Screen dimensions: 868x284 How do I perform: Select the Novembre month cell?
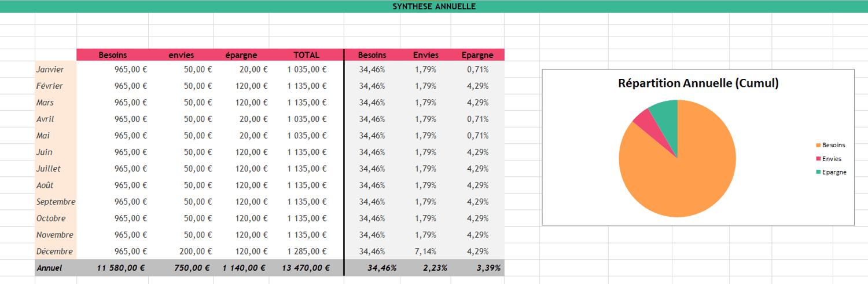(56, 235)
